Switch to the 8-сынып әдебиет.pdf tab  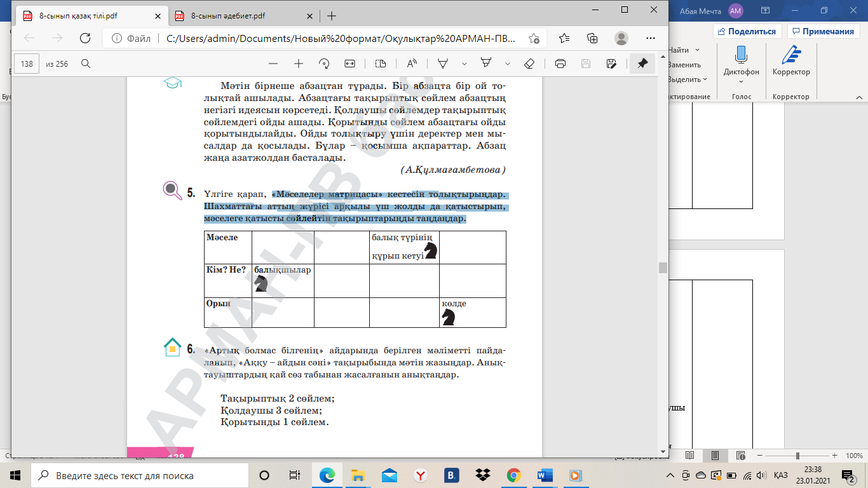coord(238,16)
